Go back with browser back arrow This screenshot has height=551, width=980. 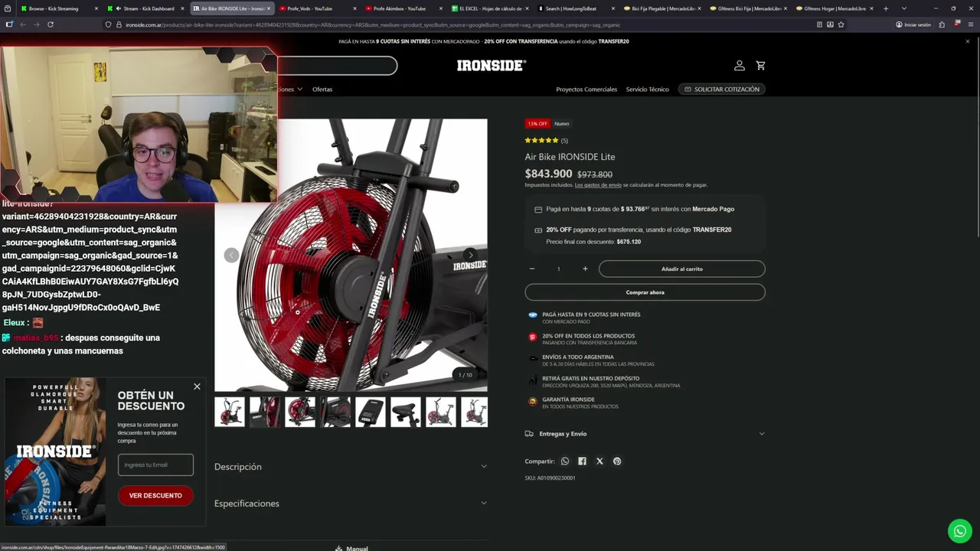click(x=23, y=24)
